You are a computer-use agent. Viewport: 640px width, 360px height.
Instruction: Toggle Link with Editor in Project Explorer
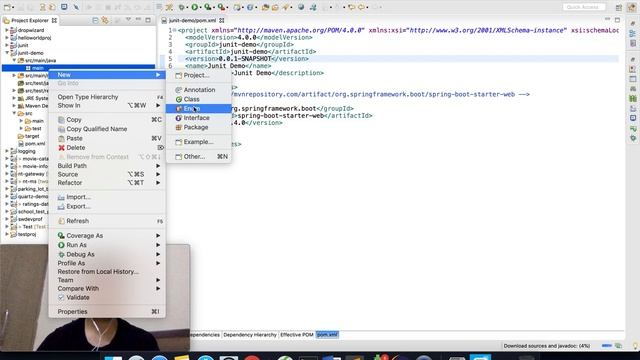tap(105, 20)
